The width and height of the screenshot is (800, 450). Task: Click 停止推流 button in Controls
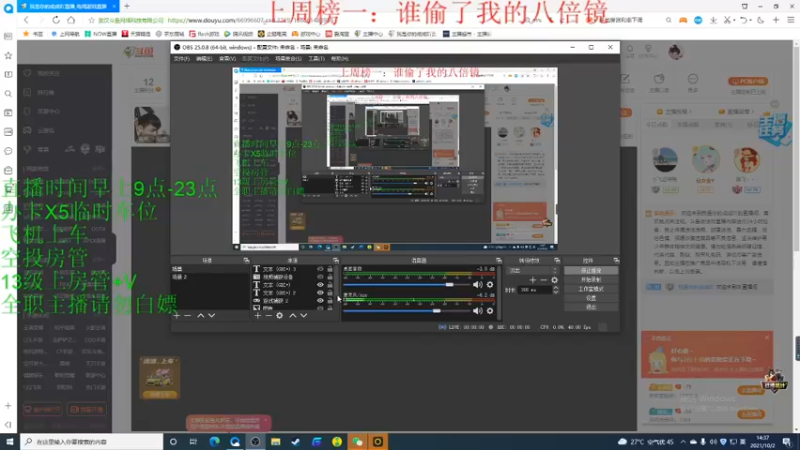591,271
